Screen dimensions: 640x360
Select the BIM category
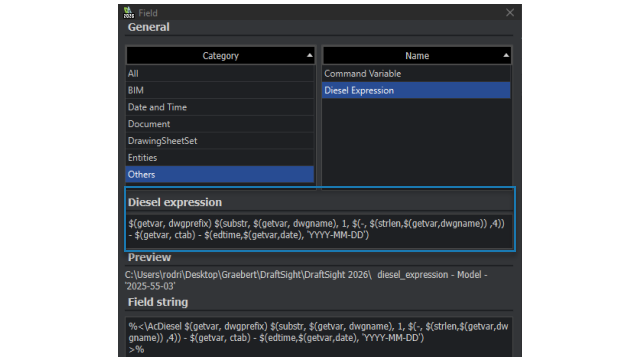coord(220,90)
